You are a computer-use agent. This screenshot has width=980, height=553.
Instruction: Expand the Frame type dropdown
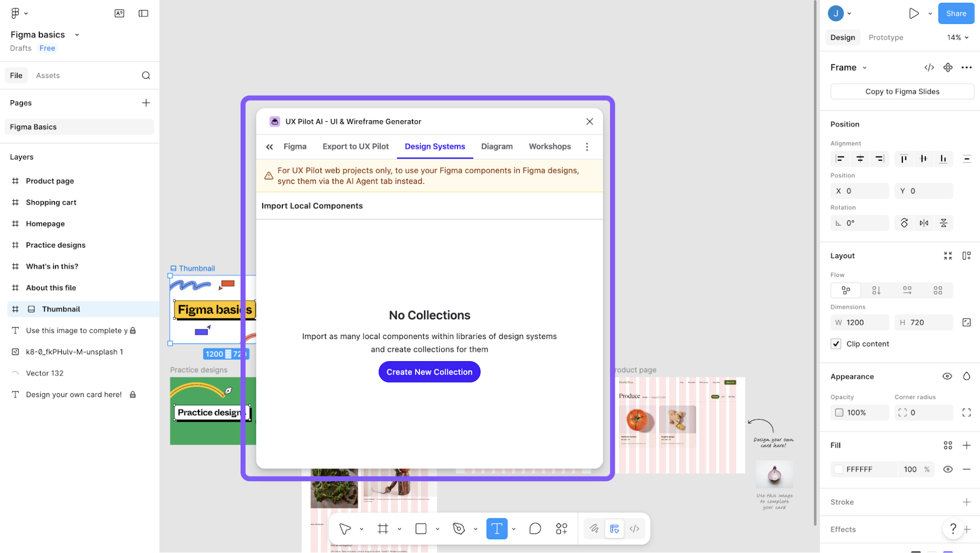pos(864,68)
